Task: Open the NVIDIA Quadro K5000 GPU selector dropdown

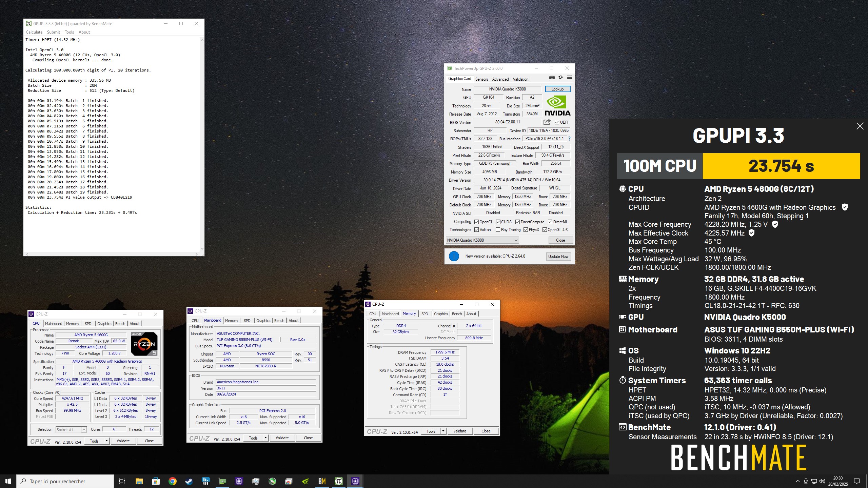Action: (482, 240)
